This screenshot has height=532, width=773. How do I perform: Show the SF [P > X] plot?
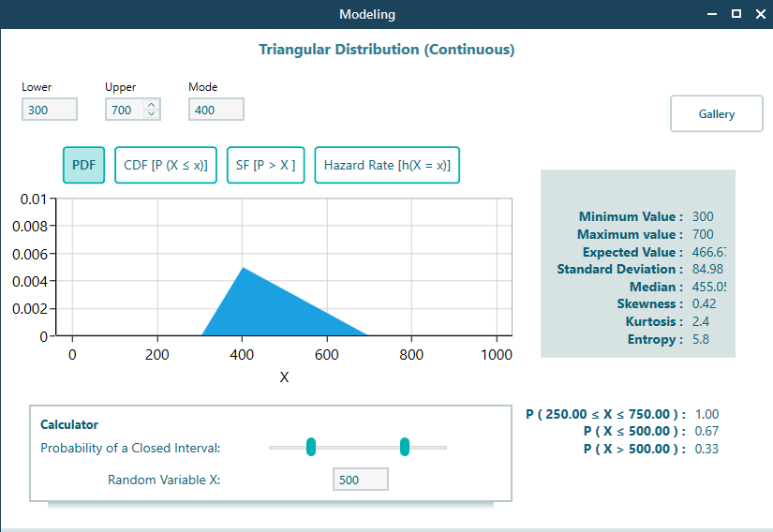tap(265, 165)
